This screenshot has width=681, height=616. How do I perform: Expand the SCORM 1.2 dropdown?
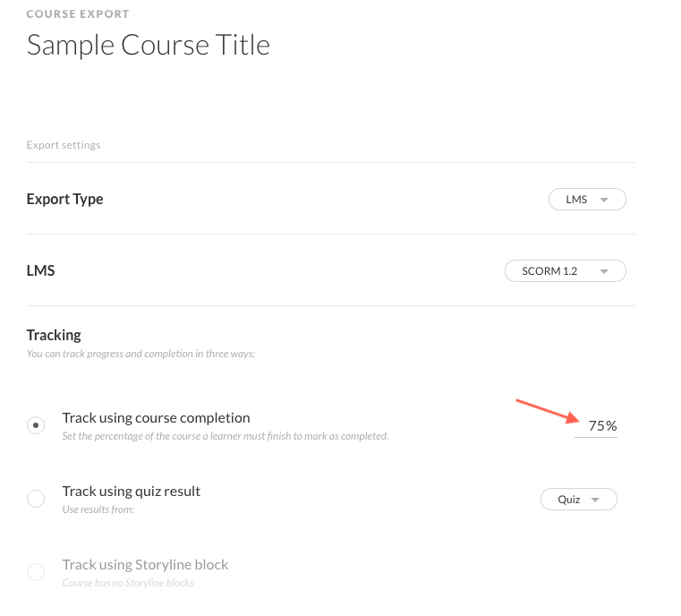point(565,271)
